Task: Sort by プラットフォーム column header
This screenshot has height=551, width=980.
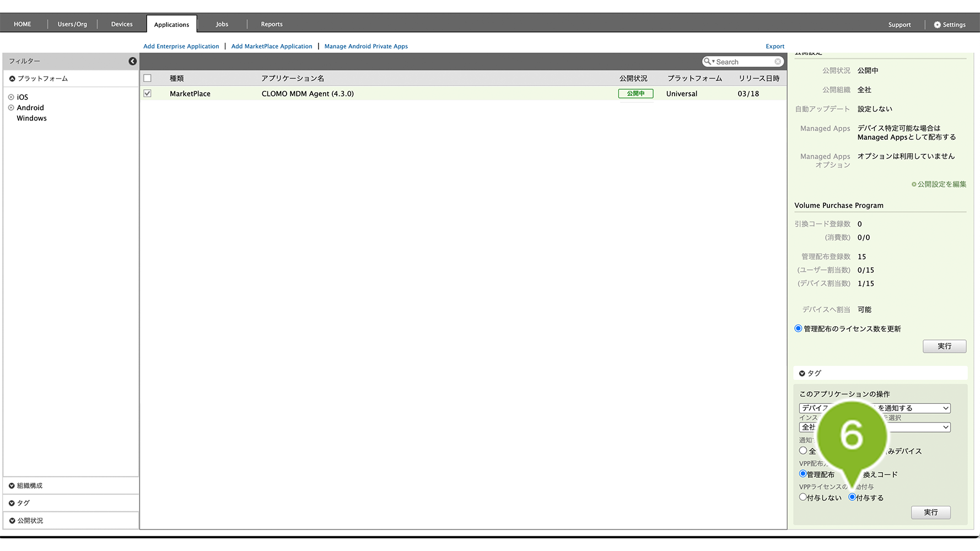Action: pos(694,78)
